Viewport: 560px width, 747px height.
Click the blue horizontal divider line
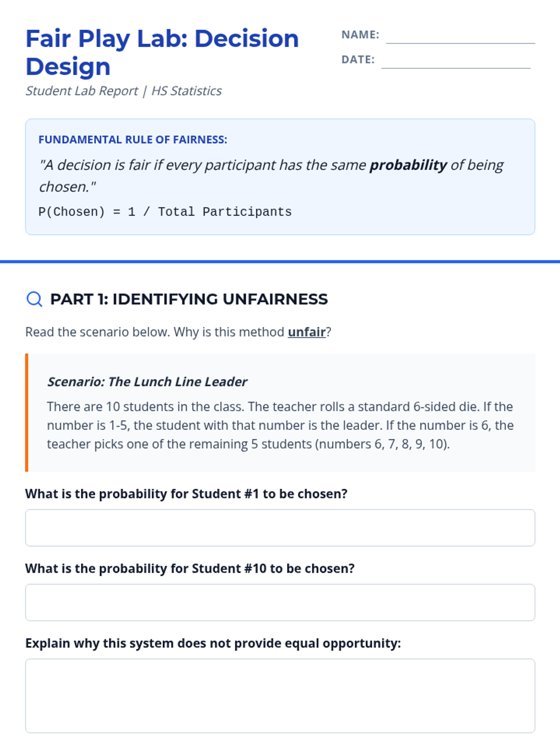280,261
